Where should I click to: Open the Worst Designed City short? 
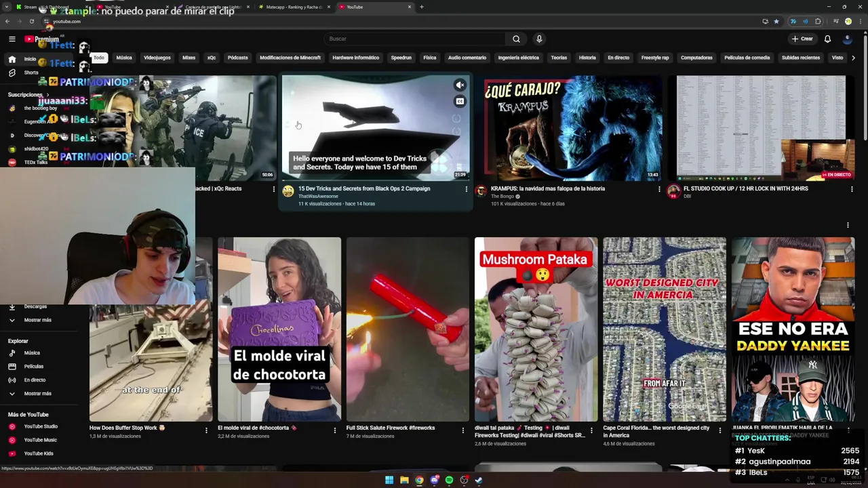665,329
